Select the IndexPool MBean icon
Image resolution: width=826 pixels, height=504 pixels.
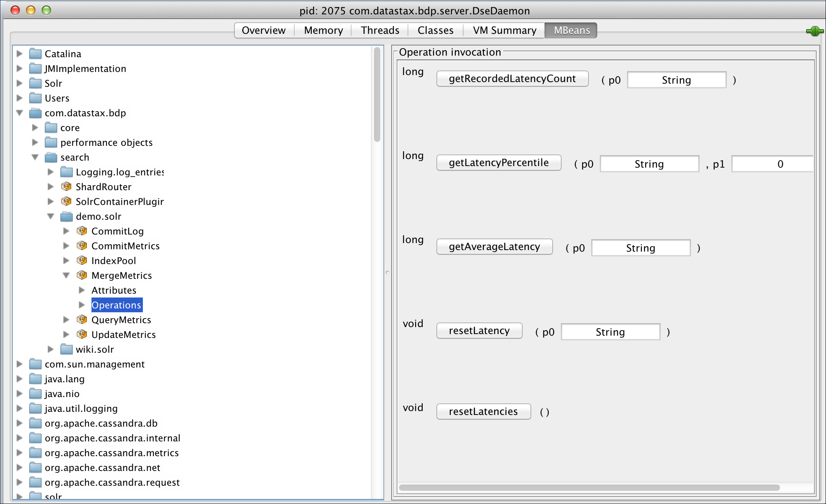pos(82,261)
